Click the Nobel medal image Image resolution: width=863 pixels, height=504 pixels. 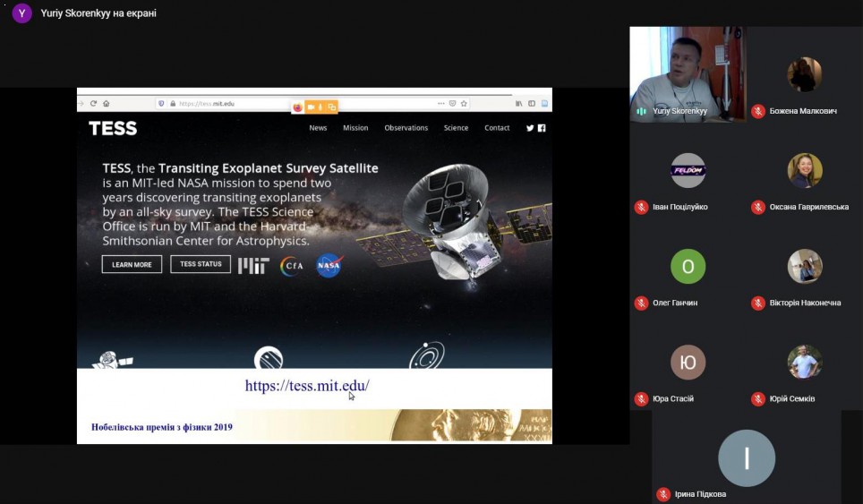pos(471,424)
